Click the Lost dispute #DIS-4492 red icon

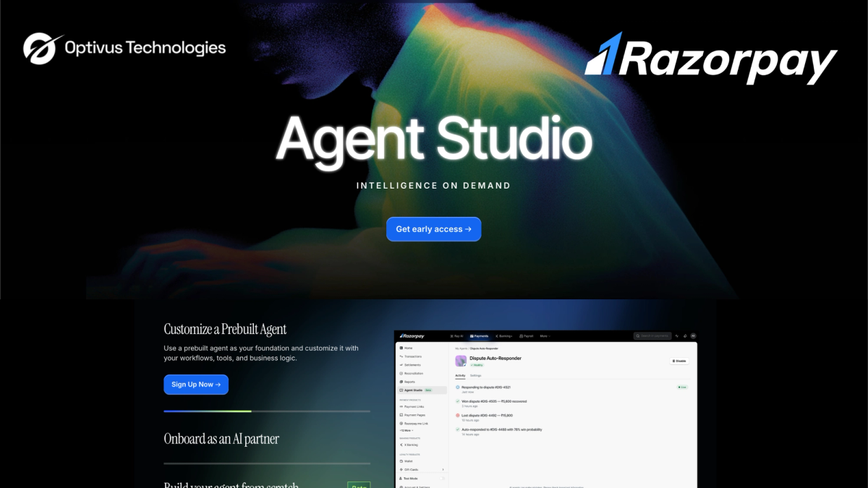coord(458,415)
